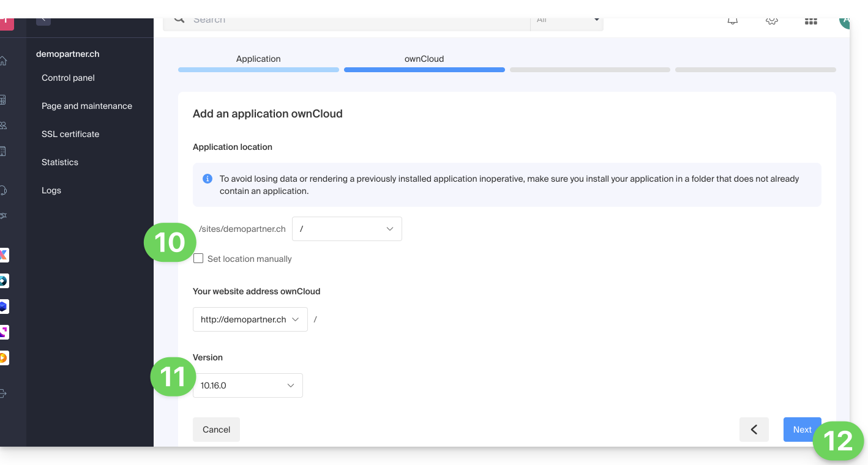
Task: Click the Application step progress bar
Action: click(258, 70)
